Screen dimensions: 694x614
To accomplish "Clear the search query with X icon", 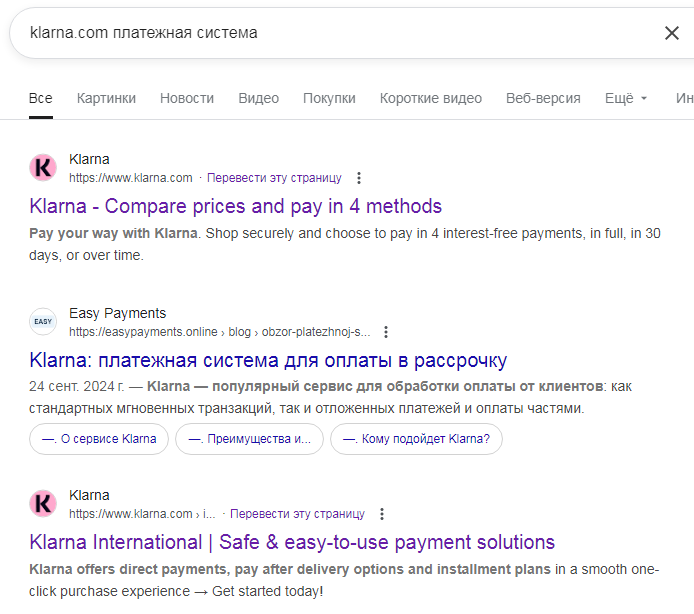I will pos(671,33).
